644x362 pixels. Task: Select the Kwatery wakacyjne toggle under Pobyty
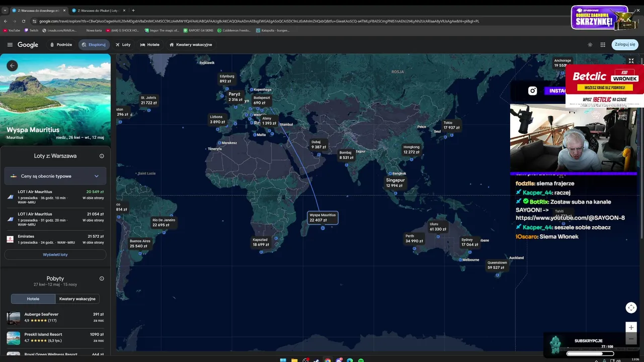[x=77, y=299]
